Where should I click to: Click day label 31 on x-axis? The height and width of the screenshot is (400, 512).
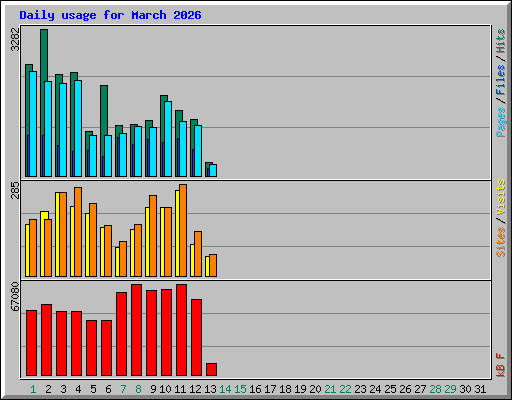[480, 389]
